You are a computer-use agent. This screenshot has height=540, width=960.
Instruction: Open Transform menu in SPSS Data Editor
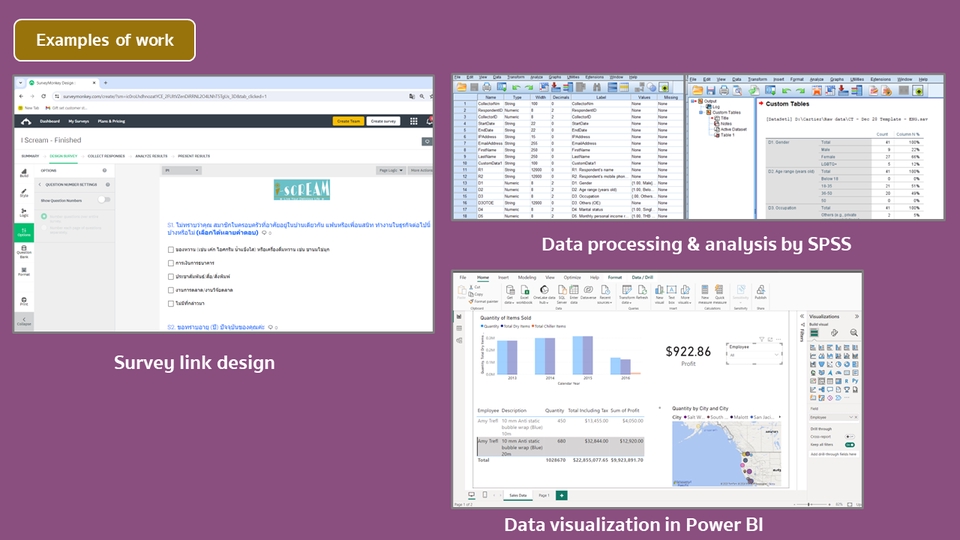[516, 77]
